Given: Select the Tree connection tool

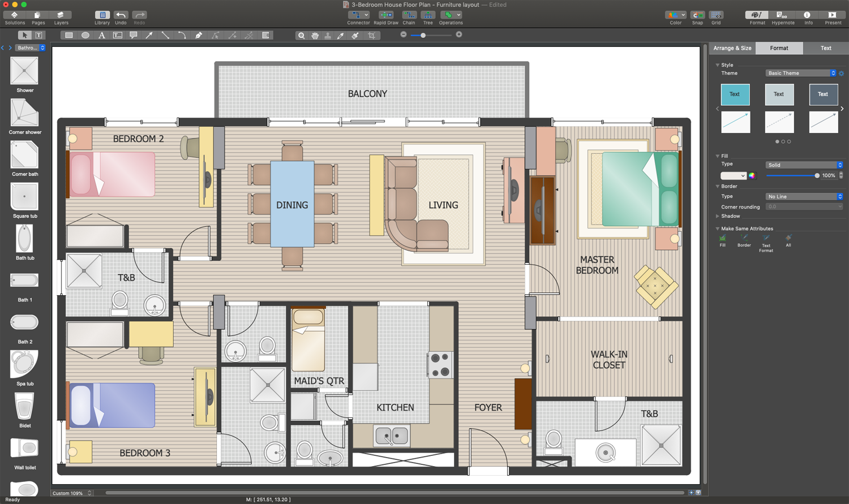Looking at the screenshot, I should (x=428, y=15).
